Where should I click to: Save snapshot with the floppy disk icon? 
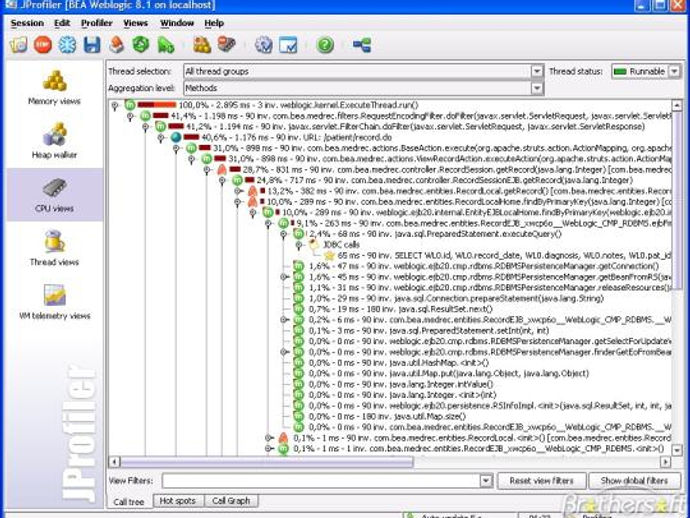tap(92, 44)
